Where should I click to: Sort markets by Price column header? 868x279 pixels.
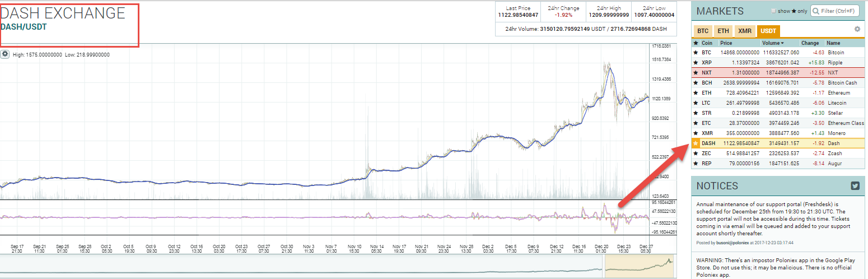[726, 43]
